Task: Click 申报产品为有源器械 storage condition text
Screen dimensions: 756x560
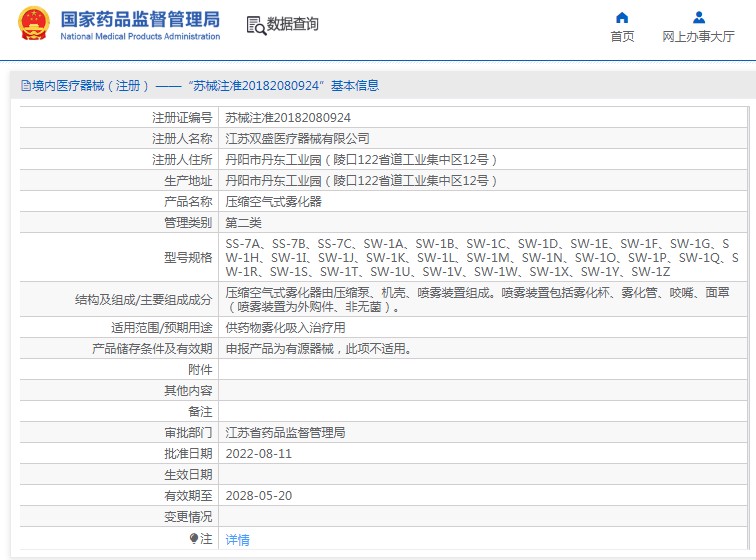Action: tap(319, 349)
